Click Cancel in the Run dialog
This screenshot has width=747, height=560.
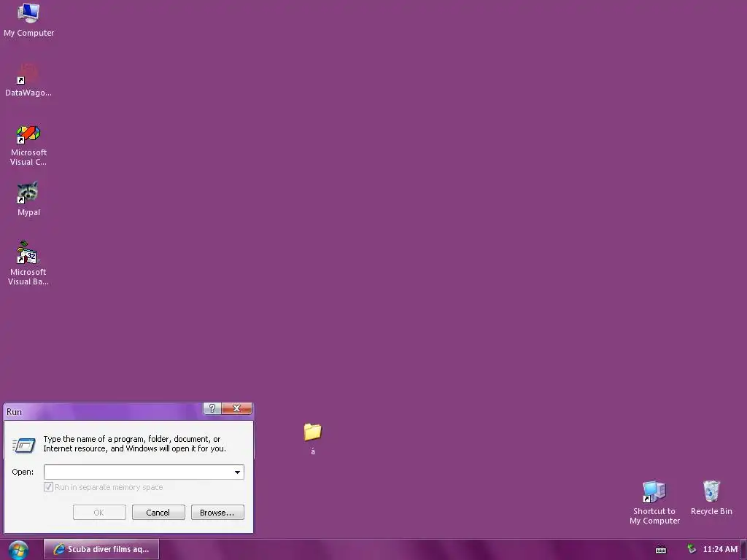158,513
